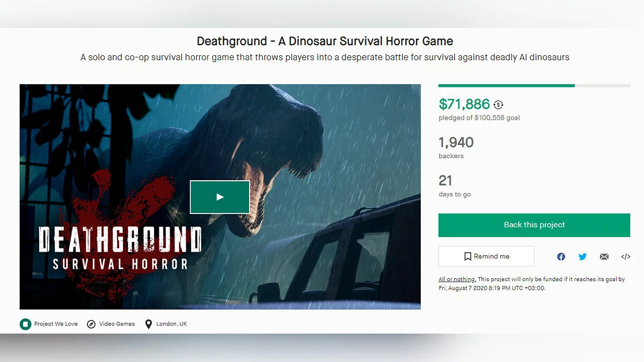
Task: Share the project on Twitter
Action: (x=582, y=257)
